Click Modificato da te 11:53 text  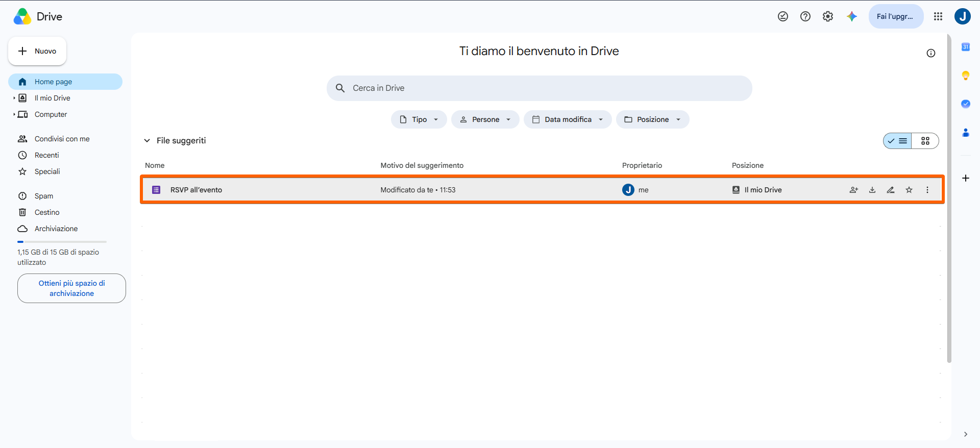(x=418, y=190)
